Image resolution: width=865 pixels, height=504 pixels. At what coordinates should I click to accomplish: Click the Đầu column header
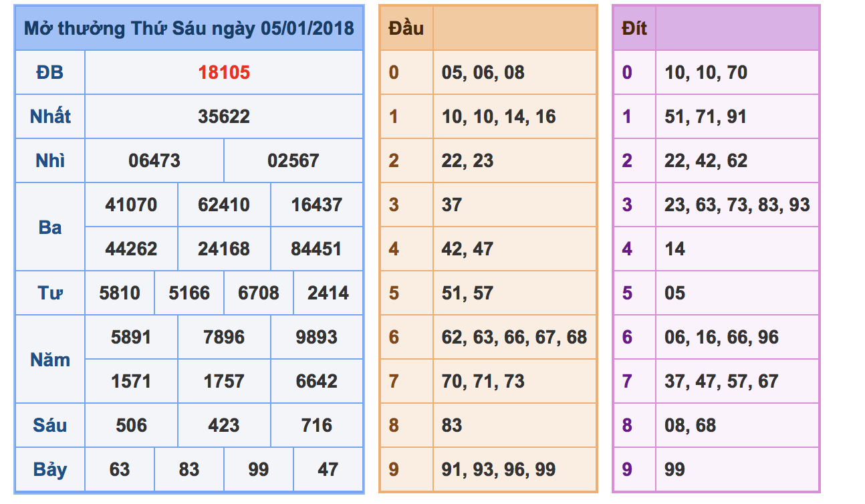[406, 28]
